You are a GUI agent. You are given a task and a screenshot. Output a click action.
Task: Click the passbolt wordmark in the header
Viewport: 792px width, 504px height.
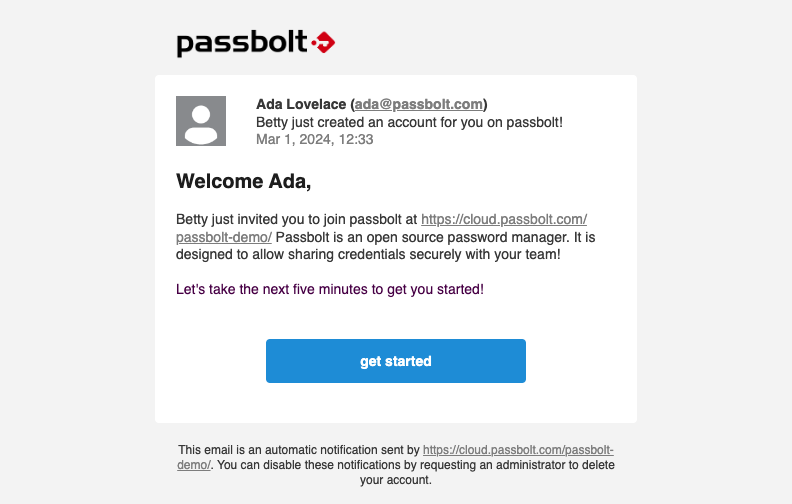[x=242, y=43]
